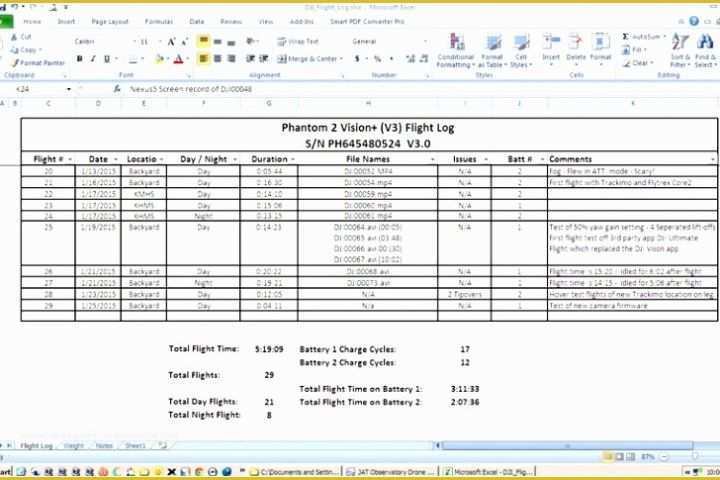Toggle align text left
This screenshot has width=720, height=480.
click(203, 58)
